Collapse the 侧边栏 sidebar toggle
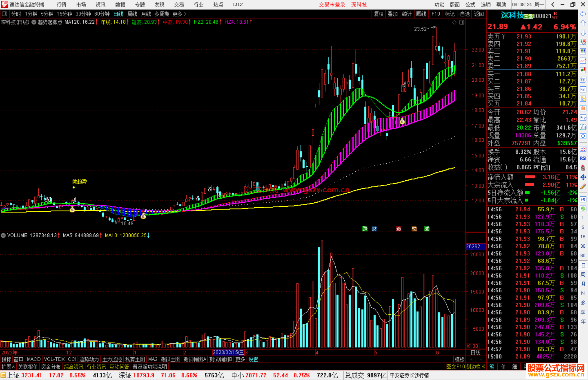The image size is (588, 380). tap(476, 367)
